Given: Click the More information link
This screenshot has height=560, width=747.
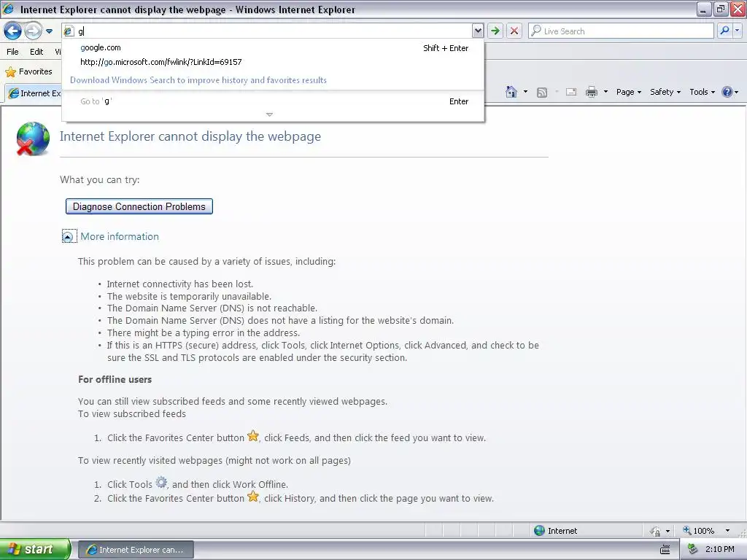Looking at the screenshot, I should (120, 237).
